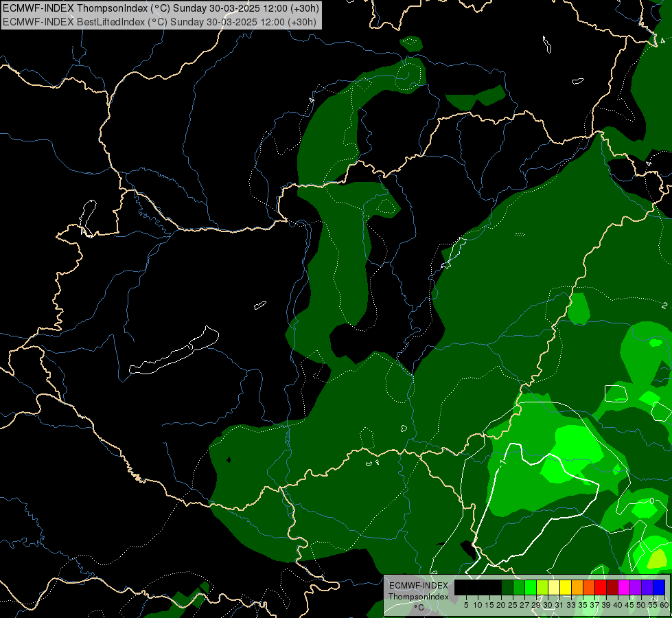Pick the pale yellow 30–31 legend swatch
The image size is (672, 618).
click(554, 588)
